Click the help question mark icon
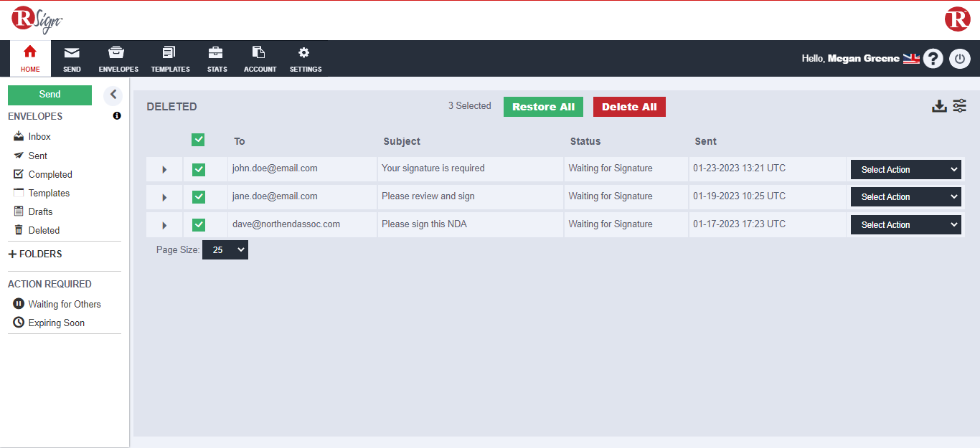980x448 pixels. 933,59
